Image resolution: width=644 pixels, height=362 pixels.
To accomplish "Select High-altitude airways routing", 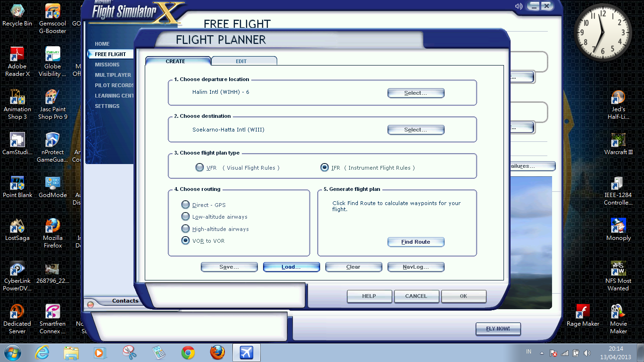I will click(186, 229).
